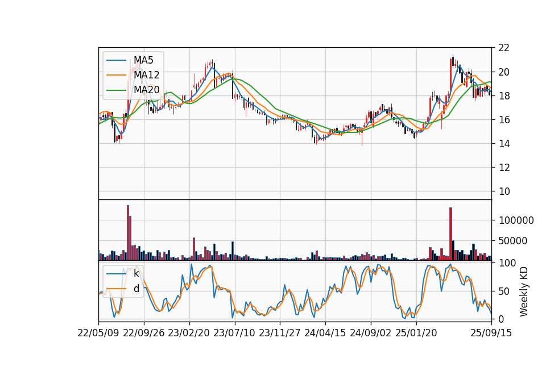Click the 23/07/10 date tick label
Screen dimensions: 546x392
pyautogui.click(x=234, y=333)
